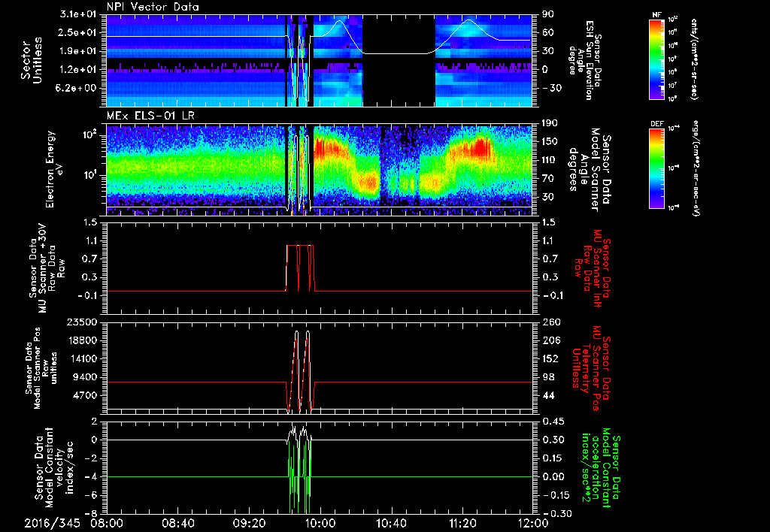Click the 190 scanner angle tick value
770x532 pixels.
(x=550, y=123)
